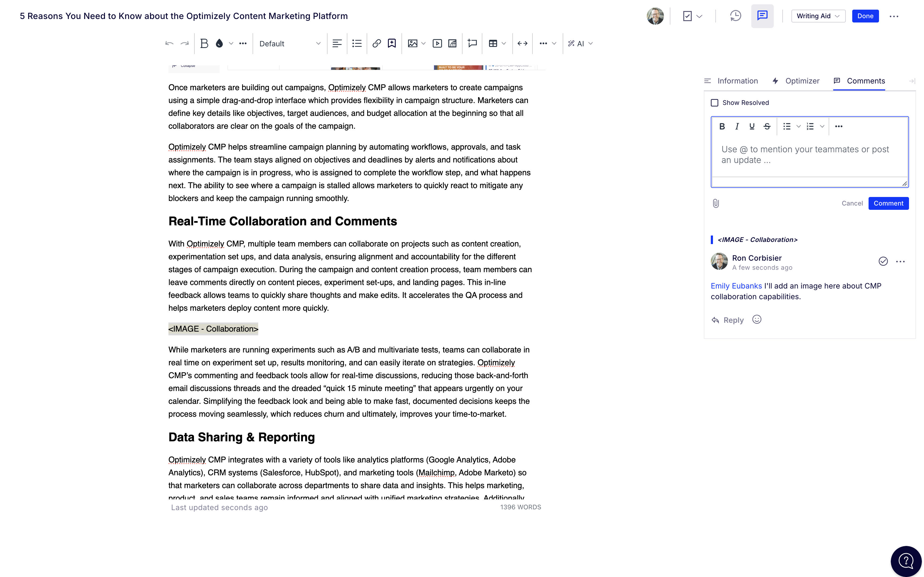Insert a video using the video icon
924x577 pixels.
pyautogui.click(x=437, y=43)
